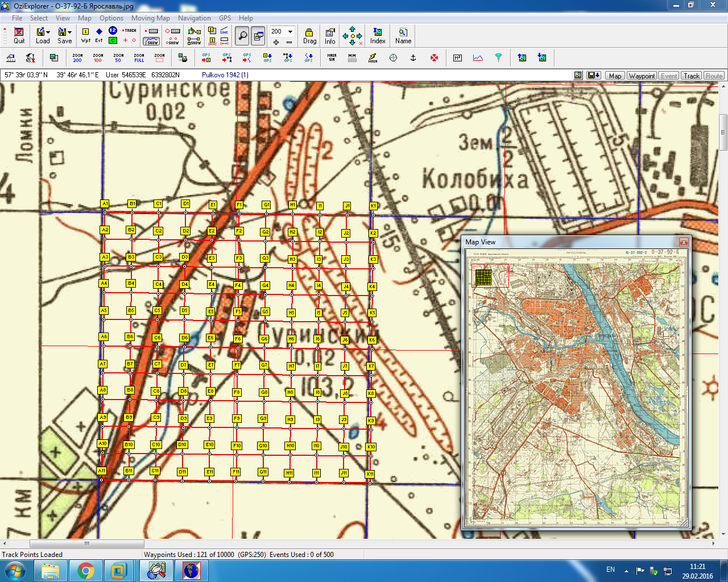Click the Waypoint button on the status bar
The image size is (728, 582).
coord(642,76)
